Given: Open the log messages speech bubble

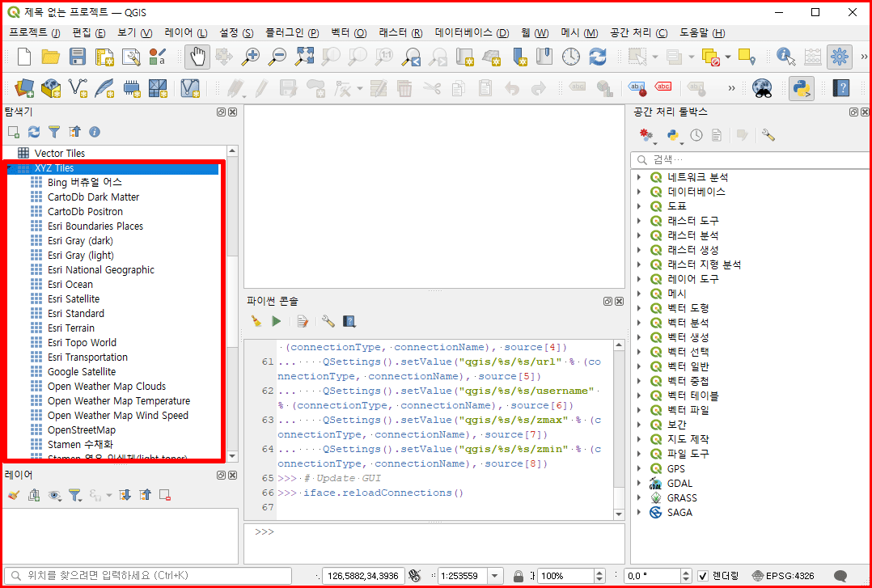Looking at the screenshot, I should [x=841, y=576].
